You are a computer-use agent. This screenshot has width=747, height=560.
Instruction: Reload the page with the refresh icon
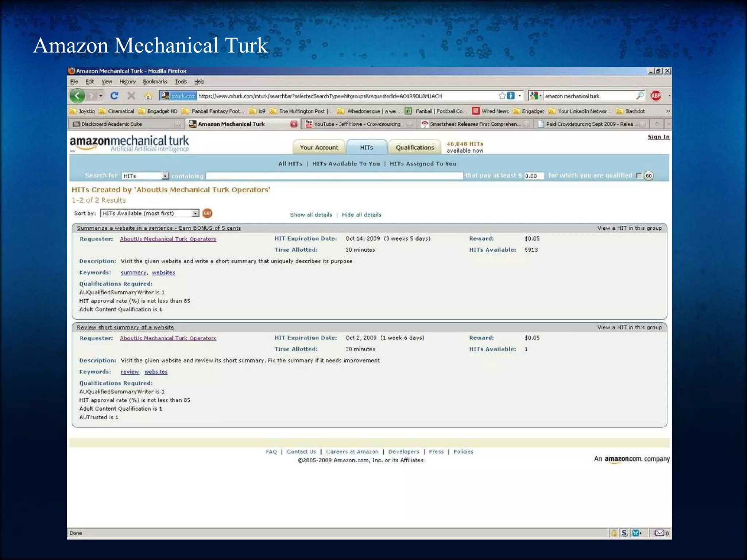click(x=114, y=96)
